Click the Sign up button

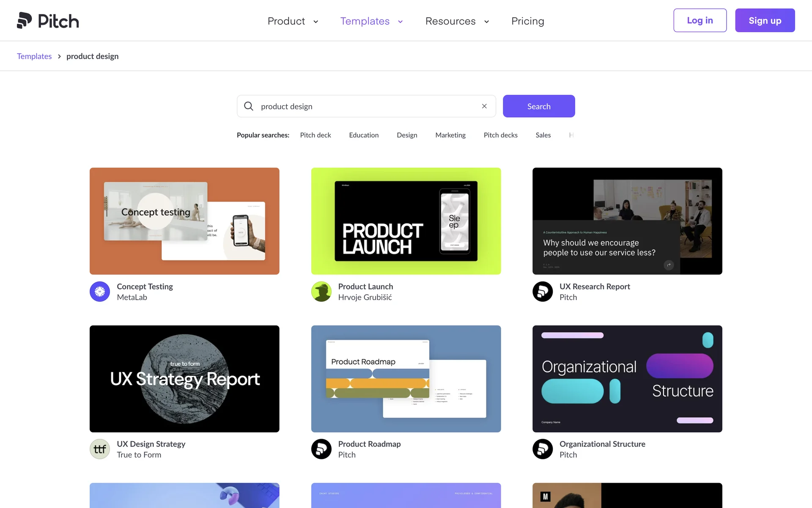[765, 20]
